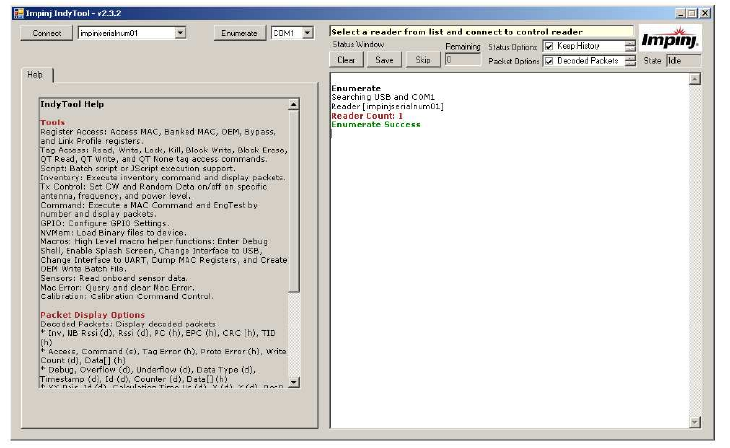Close the IndyTool window

point(705,14)
